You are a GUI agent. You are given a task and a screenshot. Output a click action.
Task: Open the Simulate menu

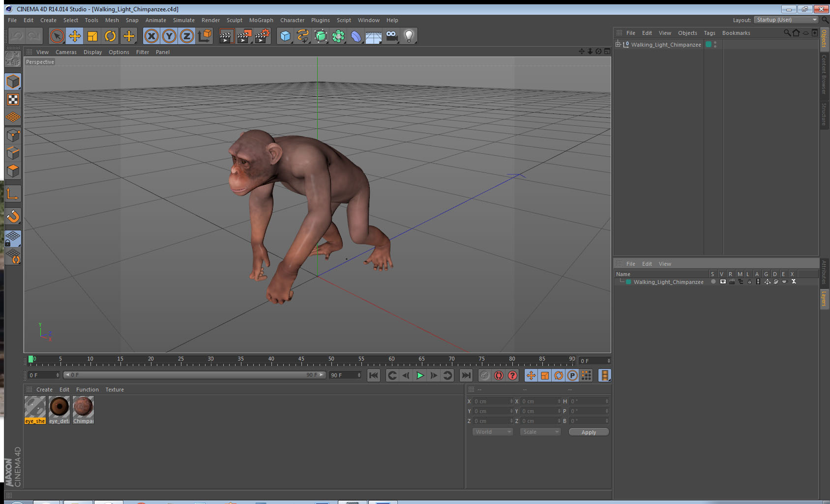pos(183,20)
